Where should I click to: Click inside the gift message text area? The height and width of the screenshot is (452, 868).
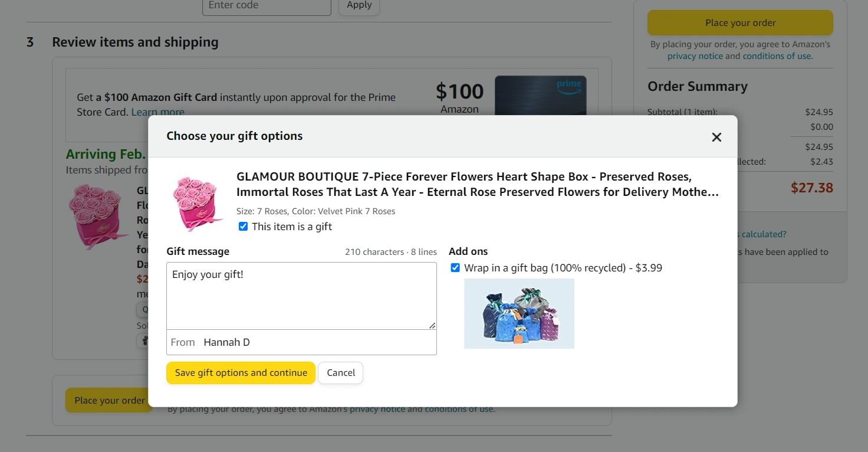tap(301, 296)
